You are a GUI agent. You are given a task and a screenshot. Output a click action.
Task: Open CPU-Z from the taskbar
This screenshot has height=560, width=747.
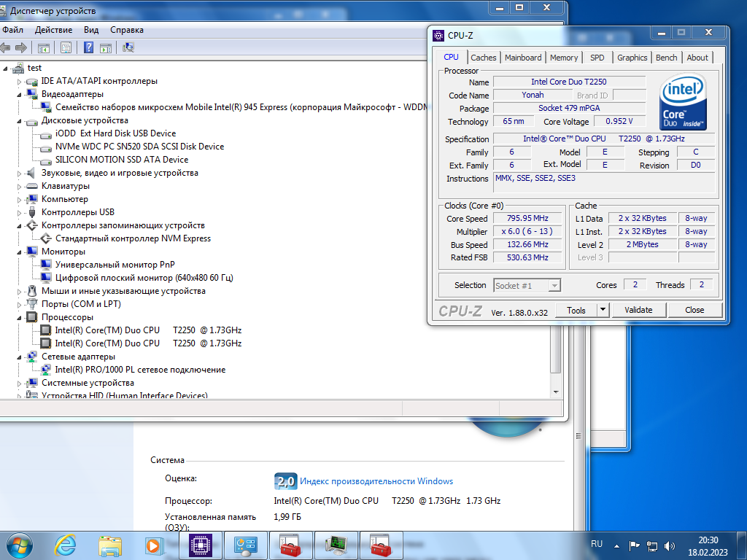coord(201,545)
